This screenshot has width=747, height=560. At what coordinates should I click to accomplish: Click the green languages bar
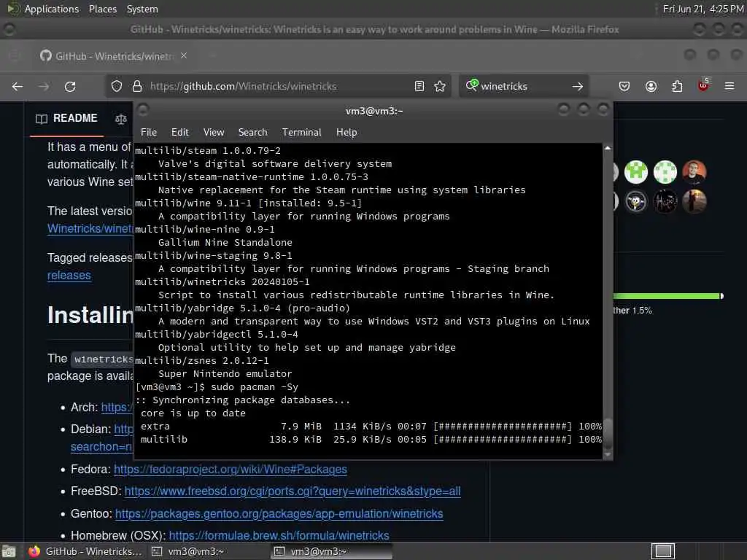[x=667, y=296]
